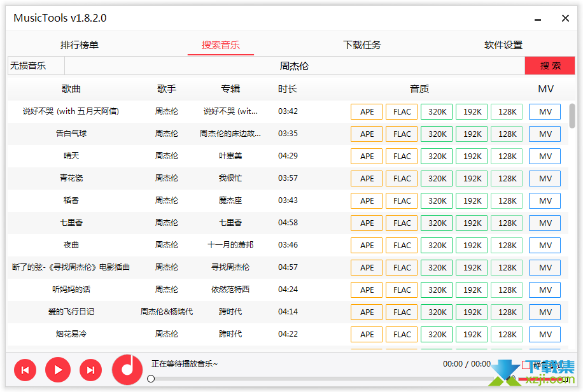Select the song title 青花瓷
This screenshot has height=392, width=583.
(71, 178)
